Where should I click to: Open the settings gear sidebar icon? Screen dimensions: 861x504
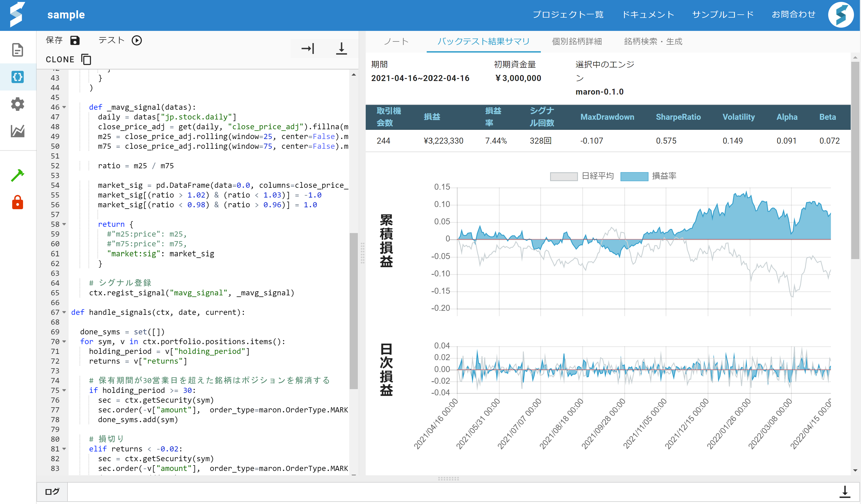click(x=17, y=104)
